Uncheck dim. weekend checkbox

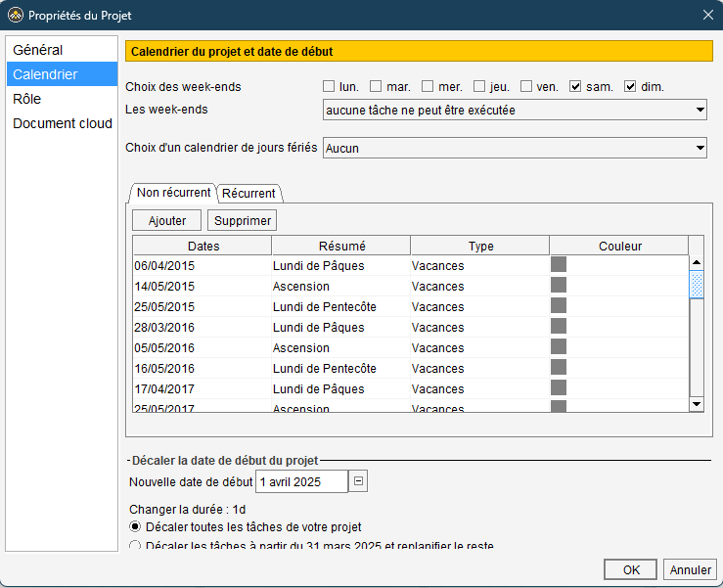[630, 86]
